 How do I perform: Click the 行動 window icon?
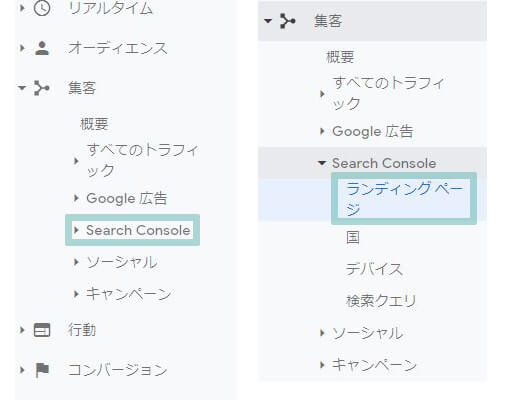point(42,330)
